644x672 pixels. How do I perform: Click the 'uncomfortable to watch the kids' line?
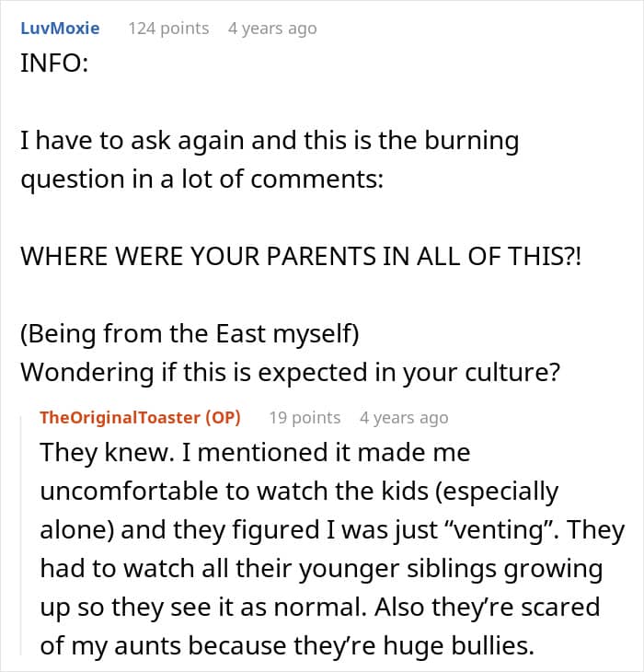pos(299,492)
